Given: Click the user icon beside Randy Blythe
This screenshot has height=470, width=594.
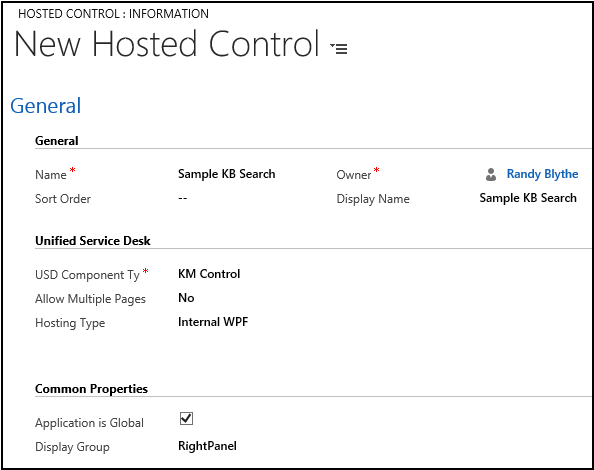Looking at the screenshot, I should click(x=491, y=175).
